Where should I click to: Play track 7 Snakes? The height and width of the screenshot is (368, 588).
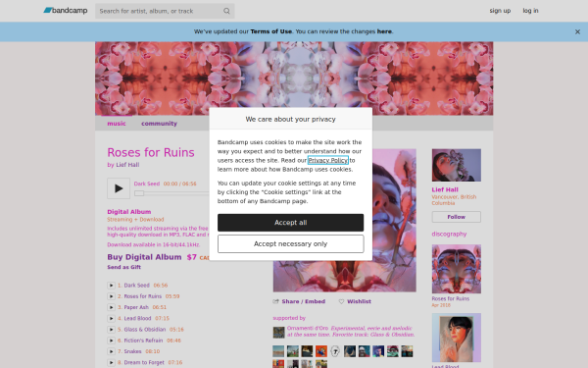tap(111, 351)
